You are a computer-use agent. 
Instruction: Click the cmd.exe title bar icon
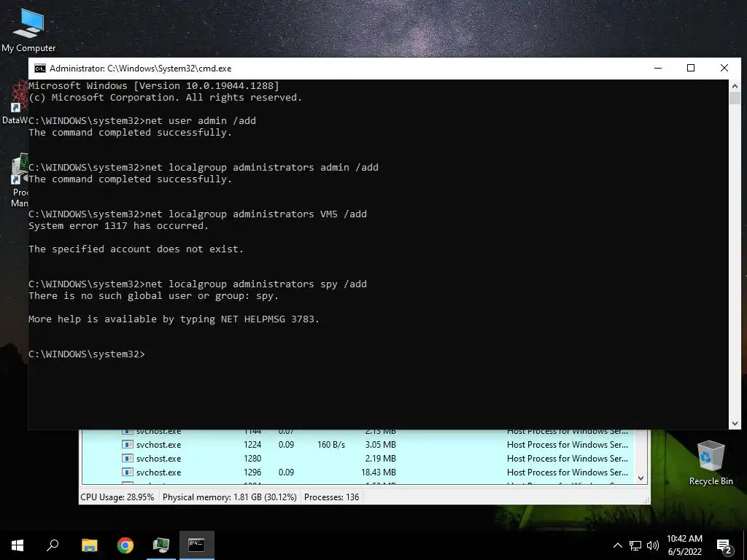pyautogui.click(x=40, y=69)
